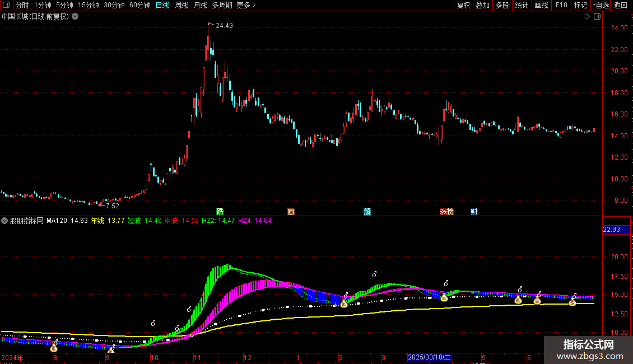Click the green 跌 event marker
Image resolution: width=633 pixels, height=364 pixels.
220,212
